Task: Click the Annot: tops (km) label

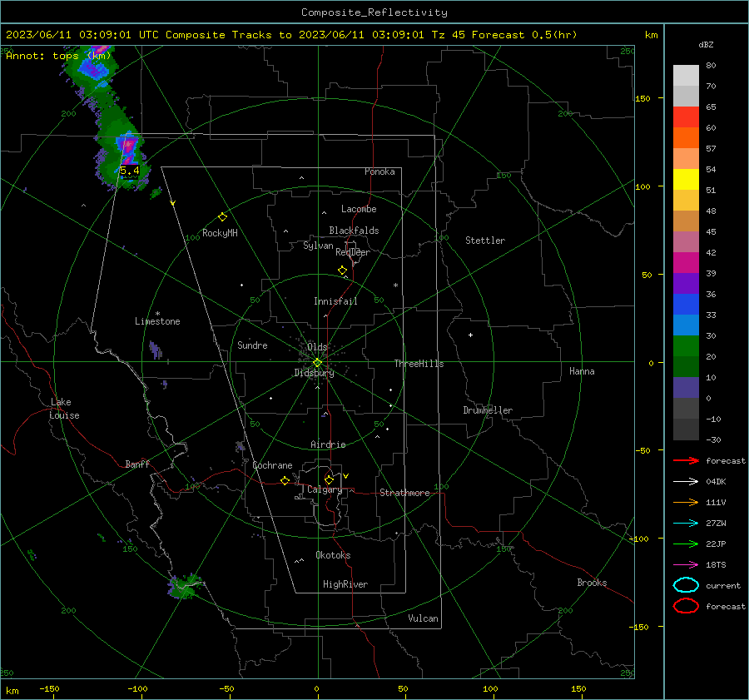Action: tap(58, 56)
